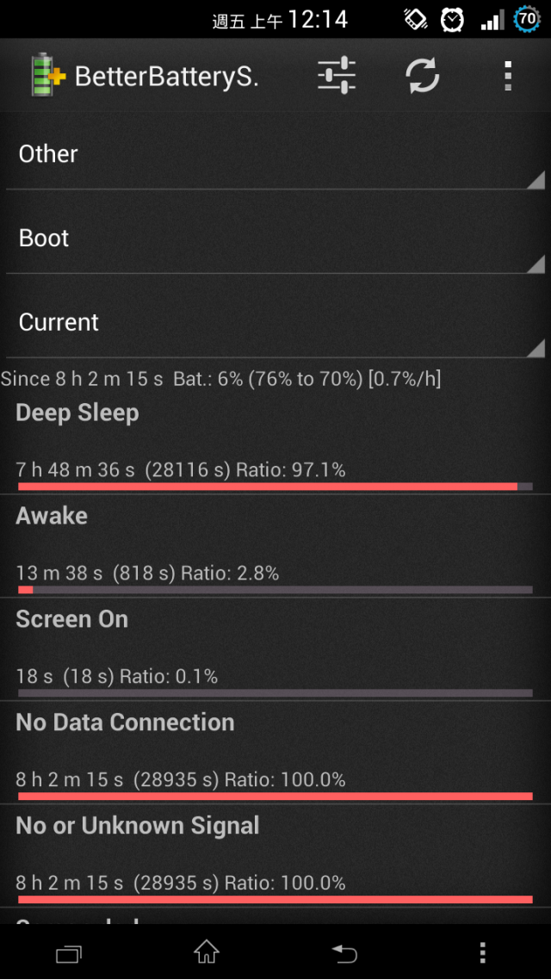Tap the BetterBatteryStats battery app icon
This screenshot has height=980, width=551.
point(48,75)
